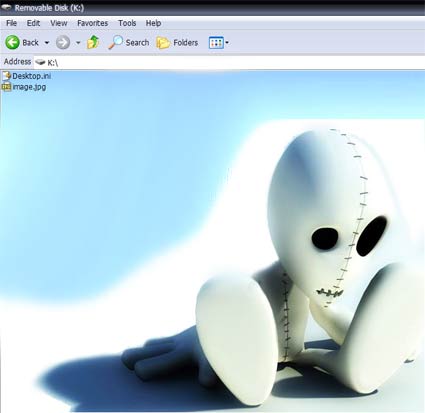Expand the Forward history dropdown arrow
Screen dimensions: 425x413
[x=78, y=43]
